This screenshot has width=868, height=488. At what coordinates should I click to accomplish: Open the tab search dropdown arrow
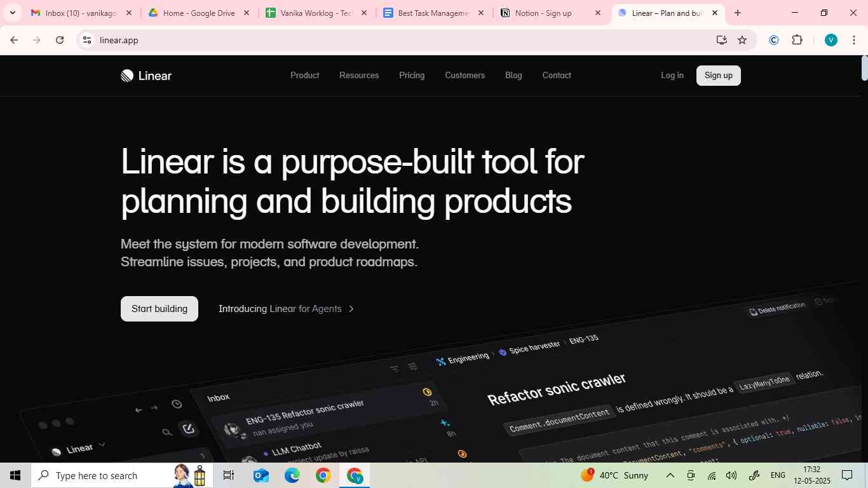[12, 13]
